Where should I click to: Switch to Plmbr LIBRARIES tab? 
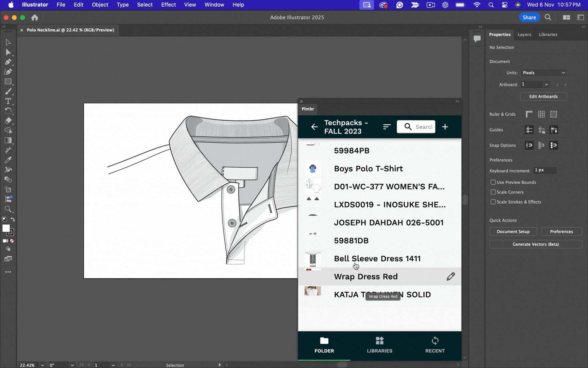(x=379, y=345)
